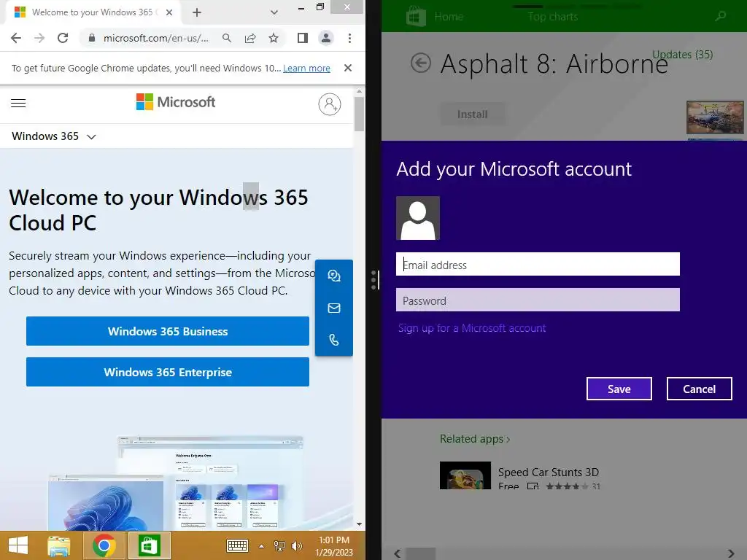Click Windows 365 Business button
747x560 pixels.
tap(168, 331)
